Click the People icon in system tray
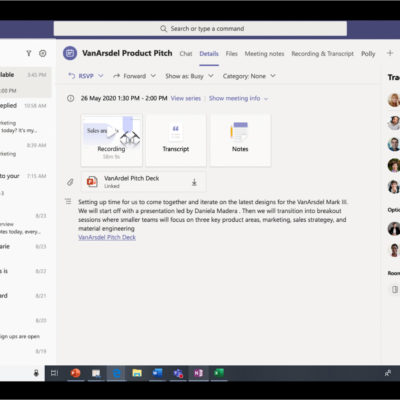 tap(388, 373)
